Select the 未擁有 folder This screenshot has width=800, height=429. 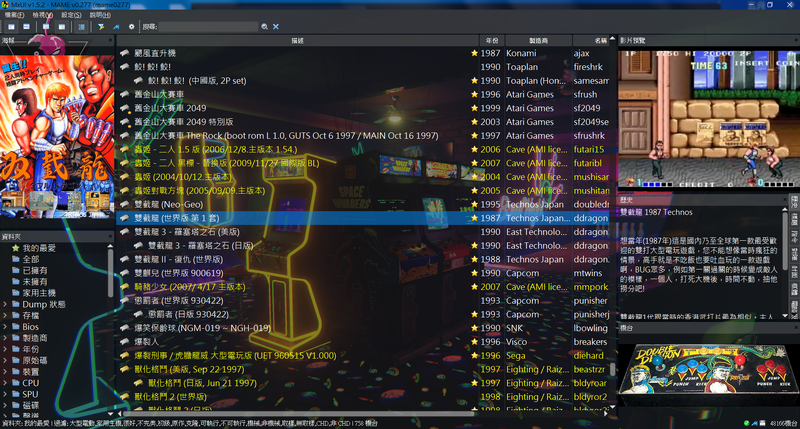pos(35,282)
